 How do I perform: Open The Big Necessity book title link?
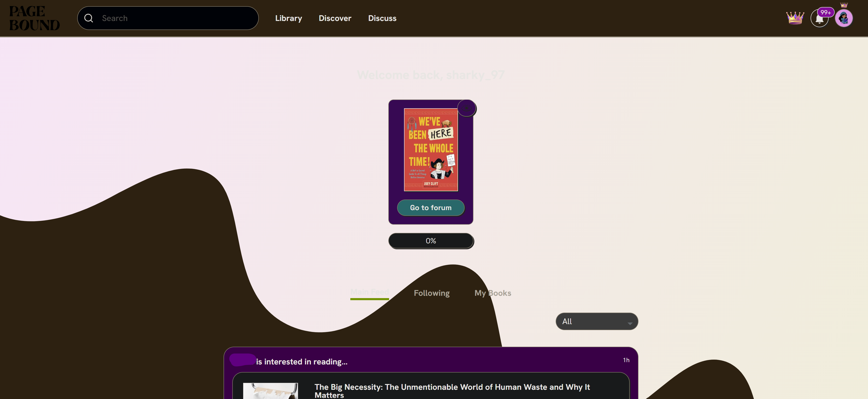(452, 391)
